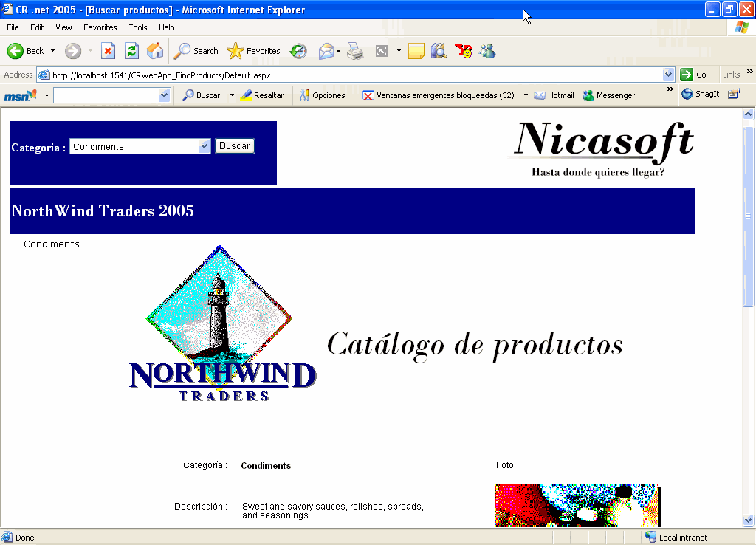Viewport: 756px width, 545px height.
Task: Click the msn butterfly logo
Action: tap(20, 95)
